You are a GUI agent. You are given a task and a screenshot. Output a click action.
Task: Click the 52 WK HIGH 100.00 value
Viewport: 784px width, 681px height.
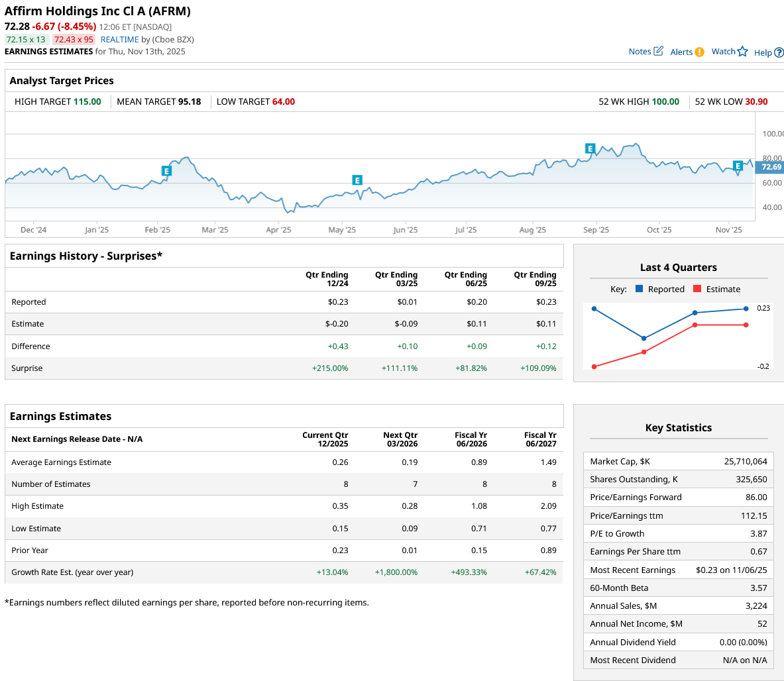tap(665, 101)
